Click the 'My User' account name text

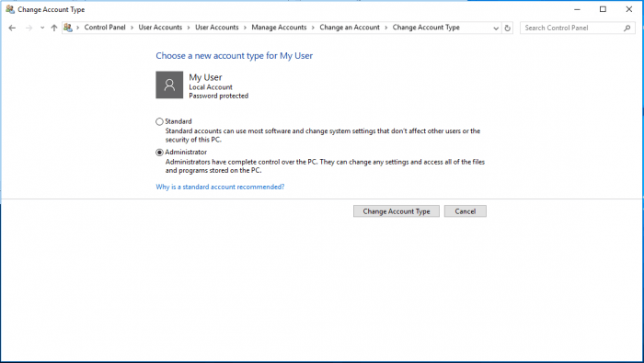click(x=205, y=77)
